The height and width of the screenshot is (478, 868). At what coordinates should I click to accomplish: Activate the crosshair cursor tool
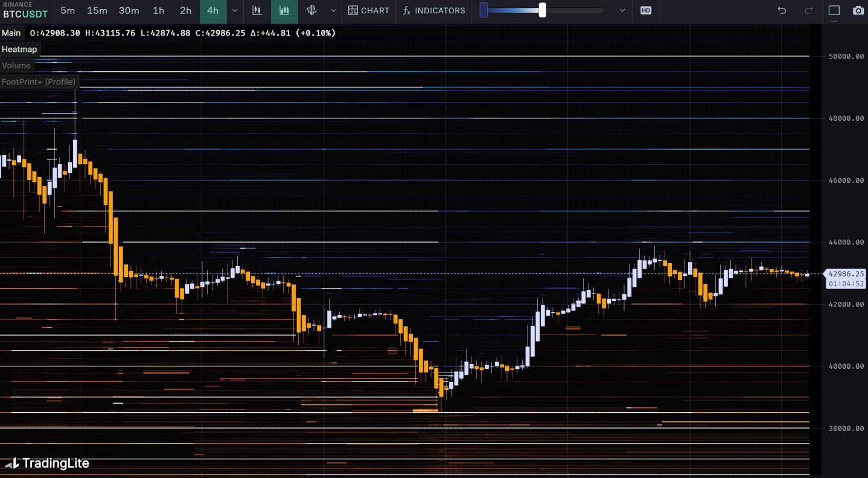point(311,10)
